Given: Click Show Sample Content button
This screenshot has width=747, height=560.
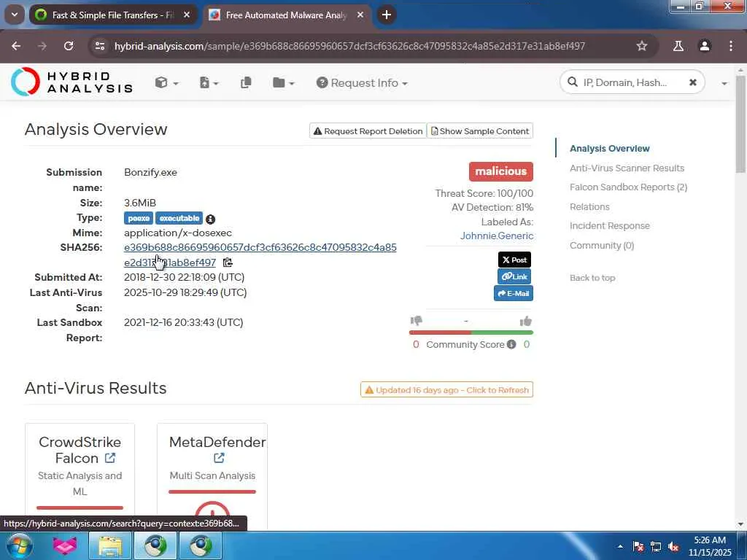Looking at the screenshot, I should [480, 131].
